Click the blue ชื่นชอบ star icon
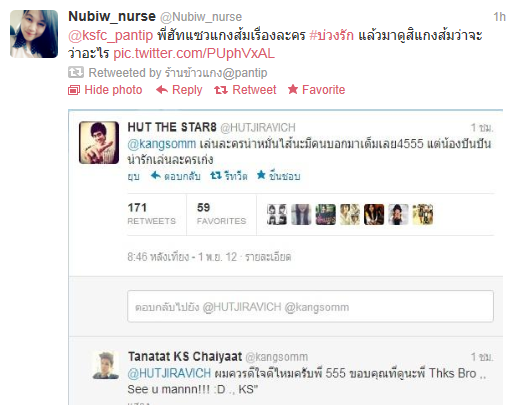This screenshot has height=405, width=514. [x=261, y=174]
